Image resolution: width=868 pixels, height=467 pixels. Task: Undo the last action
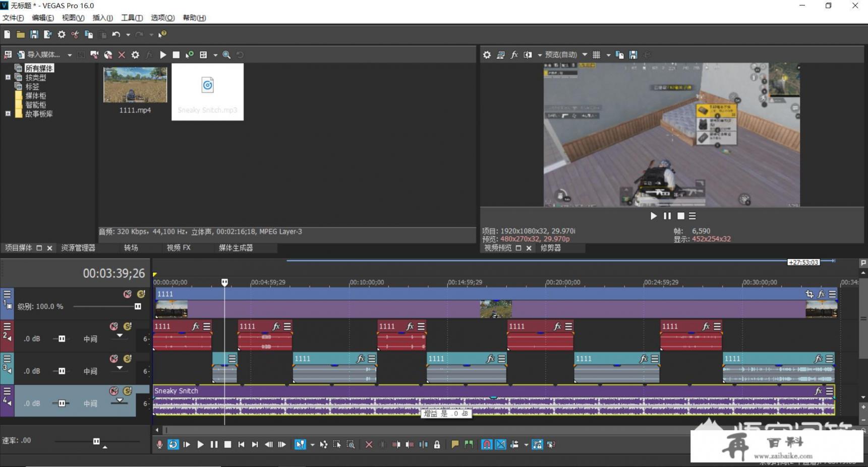[116, 34]
